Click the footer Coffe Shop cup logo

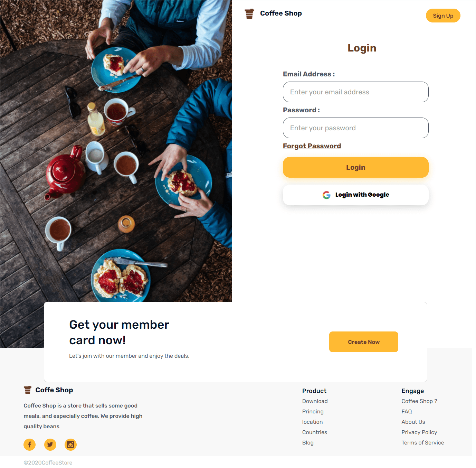[28, 390]
